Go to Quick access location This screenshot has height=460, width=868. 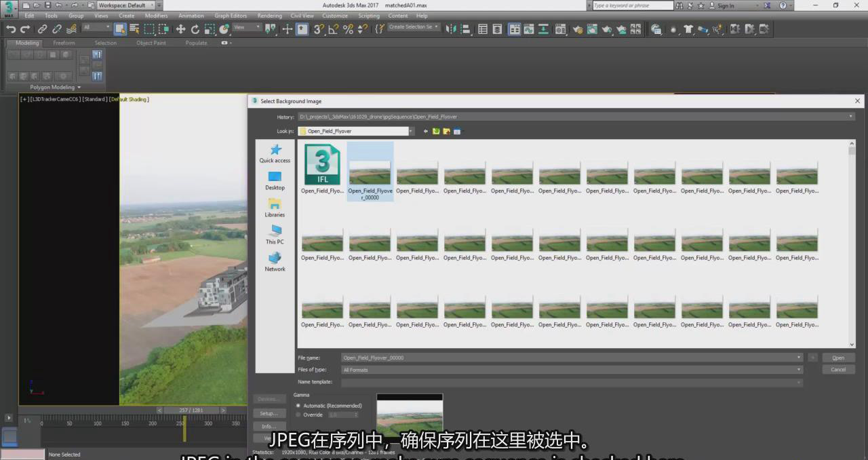[275, 153]
